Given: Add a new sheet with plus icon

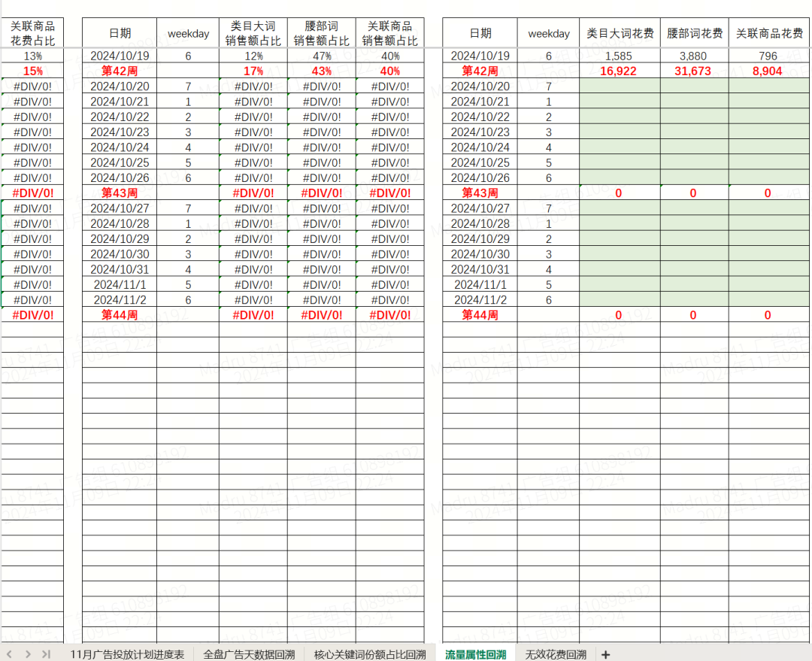Looking at the screenshot, I should click(x=606, y=655).
